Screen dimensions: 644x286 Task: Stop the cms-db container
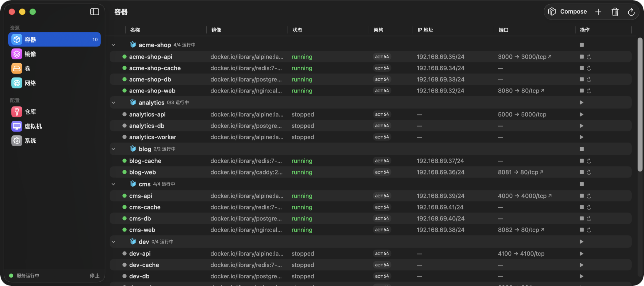[582, 218]
